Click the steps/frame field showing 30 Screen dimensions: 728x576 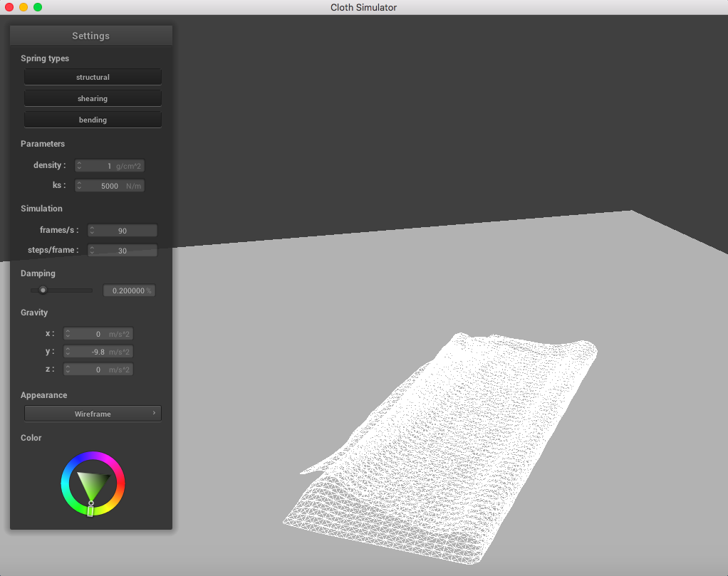click(x=123, y=251)
